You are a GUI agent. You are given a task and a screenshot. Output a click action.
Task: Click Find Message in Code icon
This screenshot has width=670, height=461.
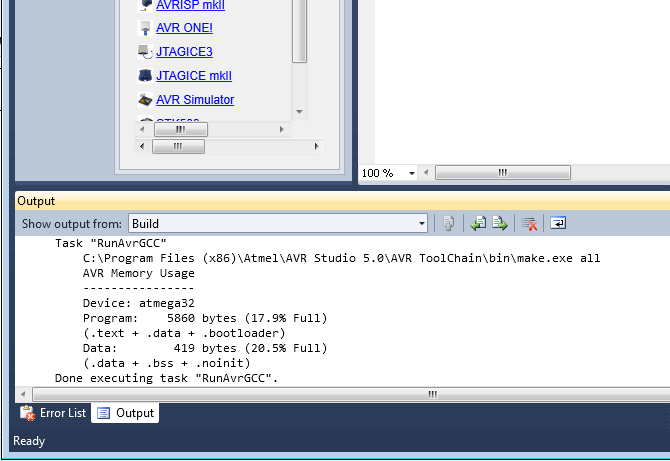click(x=449, y=223)
